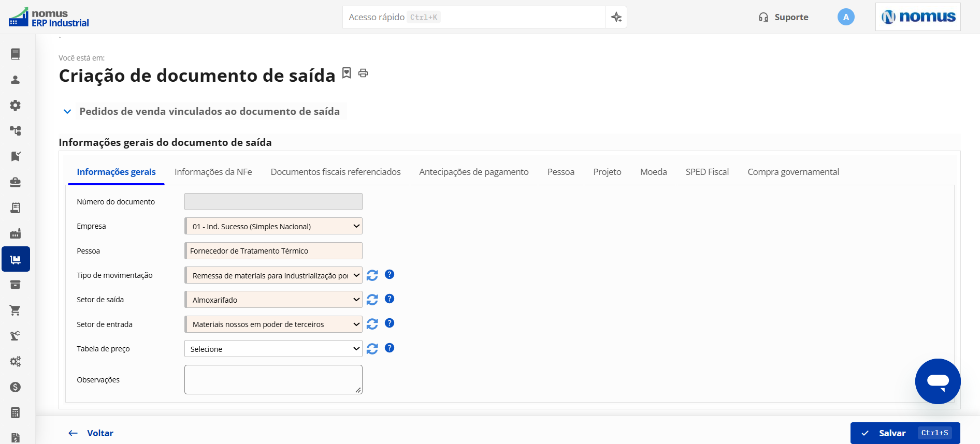Click the bookmark icon beside the page title
This screenshot has width=980, height=444.
[x=347, y=73]
